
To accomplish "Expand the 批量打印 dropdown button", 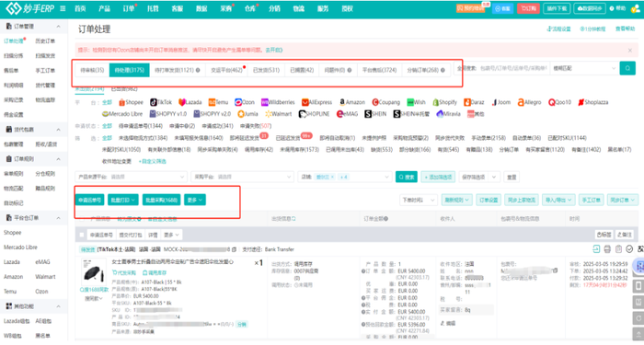I will (x=122, y=200).
